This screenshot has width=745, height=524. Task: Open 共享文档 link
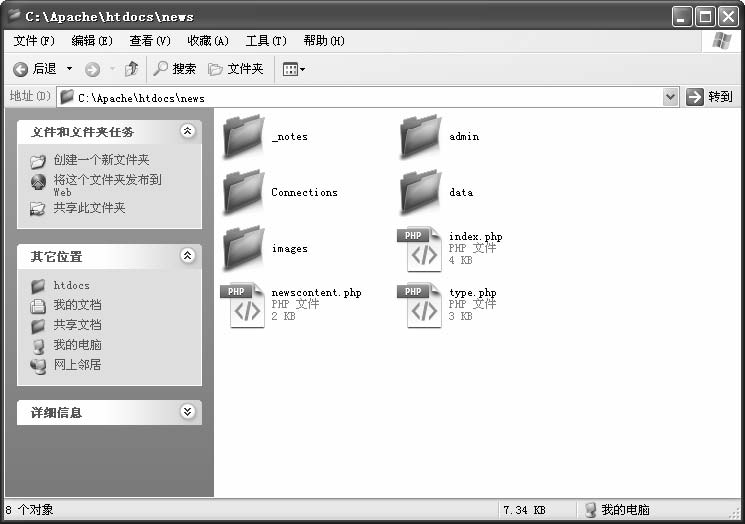coord(77,325)
